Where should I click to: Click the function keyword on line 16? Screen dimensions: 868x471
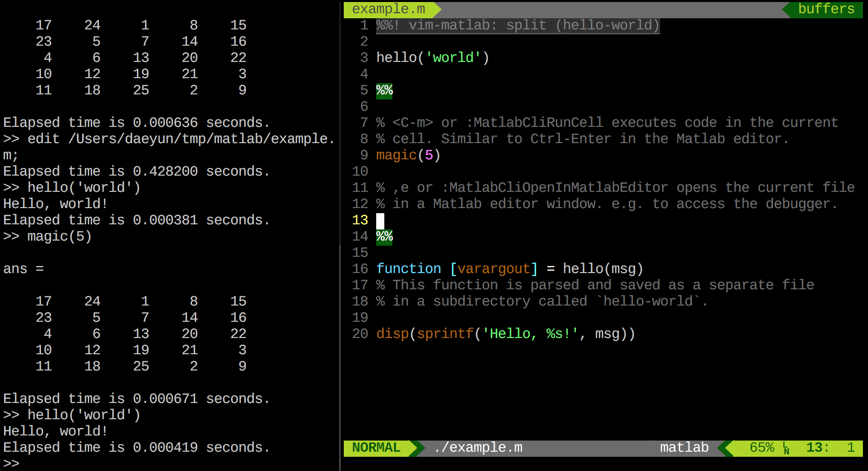(409, 269)
